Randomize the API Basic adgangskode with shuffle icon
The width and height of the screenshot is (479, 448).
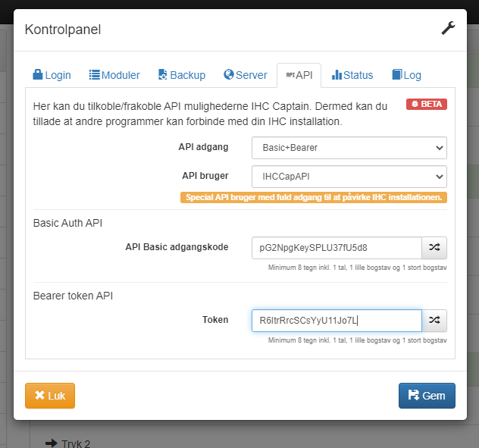point(434,248)
